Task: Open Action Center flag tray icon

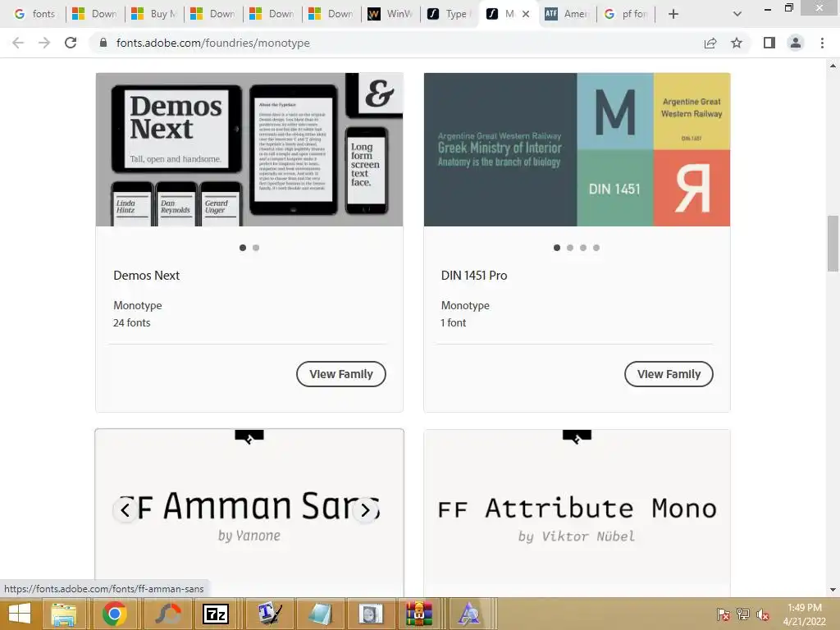Action: coord(724,614)
